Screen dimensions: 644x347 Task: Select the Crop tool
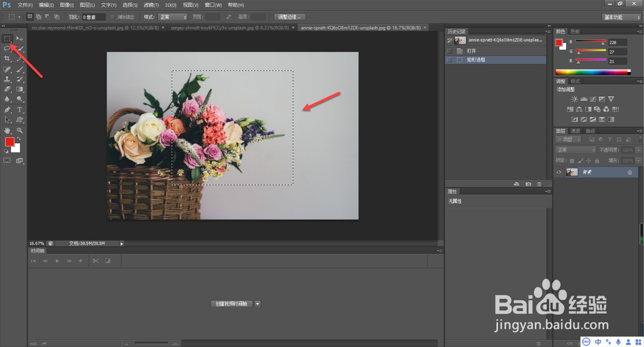pyautogui.click(x=7, y=59)
